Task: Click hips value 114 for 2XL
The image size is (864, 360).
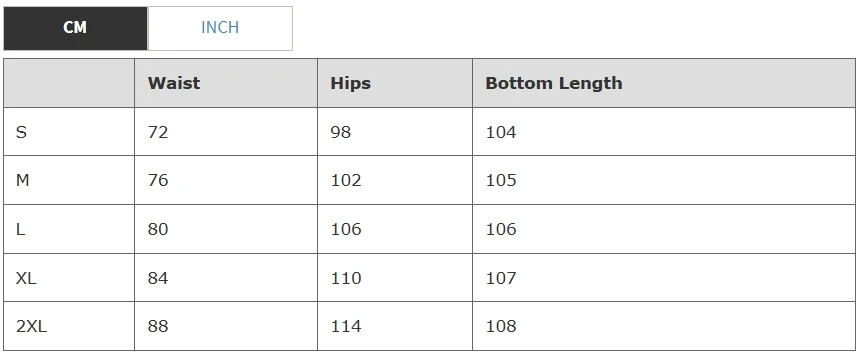Action: pos(346,326)
